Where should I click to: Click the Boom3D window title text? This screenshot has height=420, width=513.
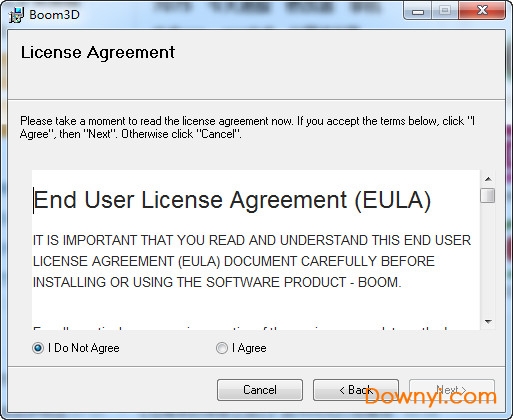point(54,15)
